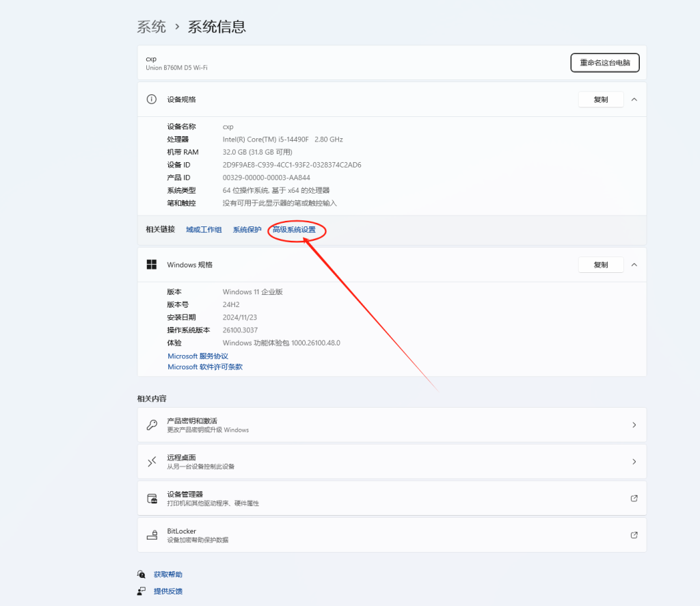Click the 更改产品密钥或升级 Windows description
700x606 pixels.
208,430
